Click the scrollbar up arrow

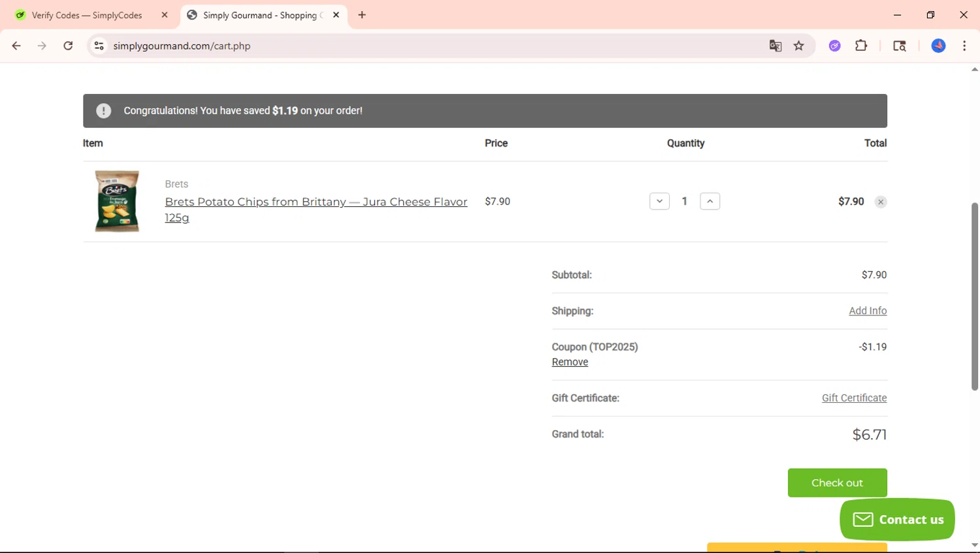975,69
